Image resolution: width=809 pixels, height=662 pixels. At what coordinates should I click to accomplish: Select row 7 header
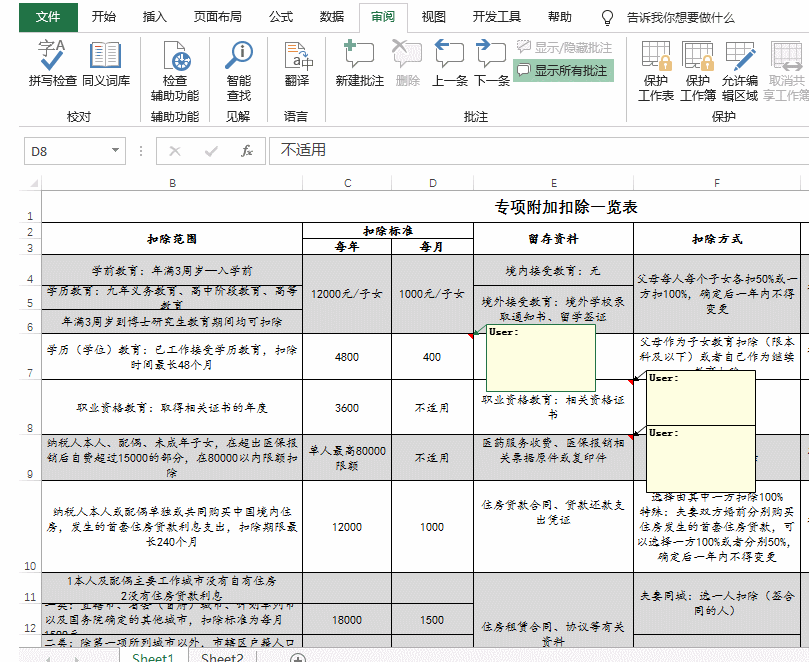[30, 357]
